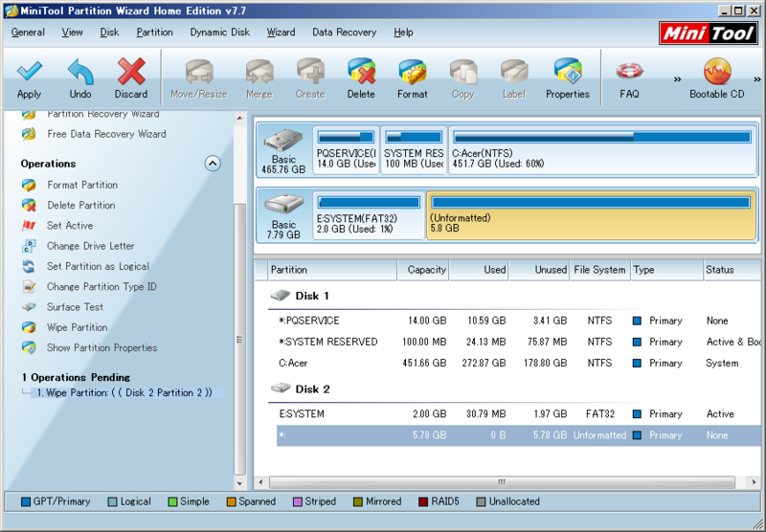Select SYSTEM RES block in disk map
The image size is (766, 532).
(x=414, y=150)
